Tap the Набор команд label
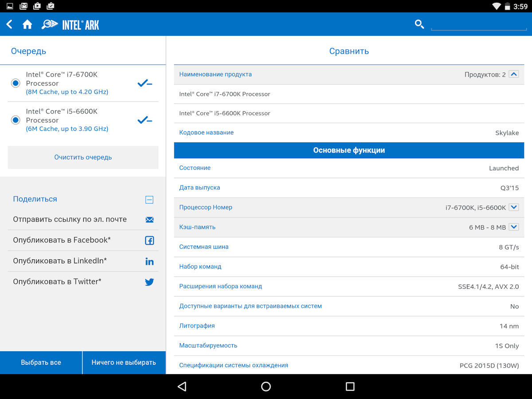Viewport: 532px width, 399px height. pos(200,267)
